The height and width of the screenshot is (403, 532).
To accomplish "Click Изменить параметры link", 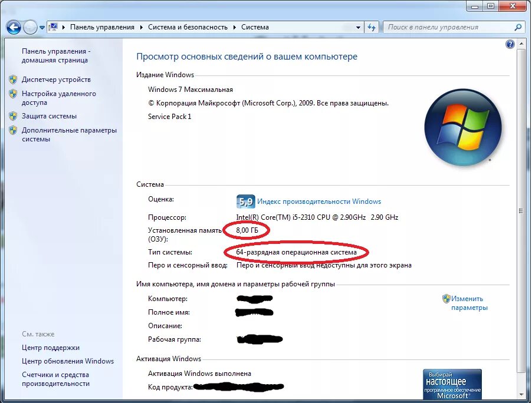I will [x=469, y=303].
